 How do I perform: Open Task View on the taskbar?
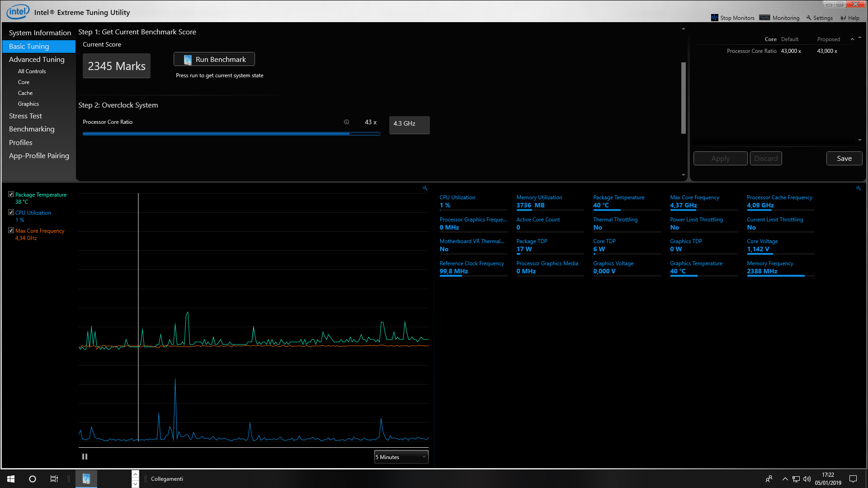click(x=54, y=479)
